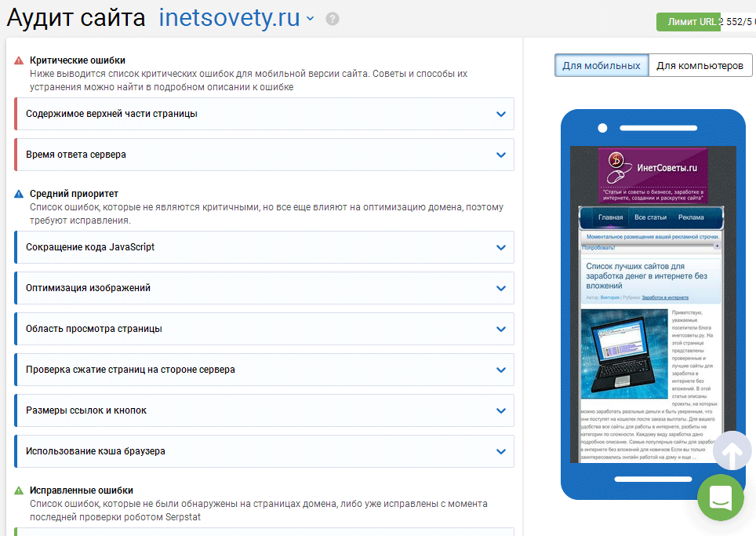Image resolution: width=756 pixels, height=536 pixels.
Task: Click the green fixed errors triangle icon
Action: [19, 490]
